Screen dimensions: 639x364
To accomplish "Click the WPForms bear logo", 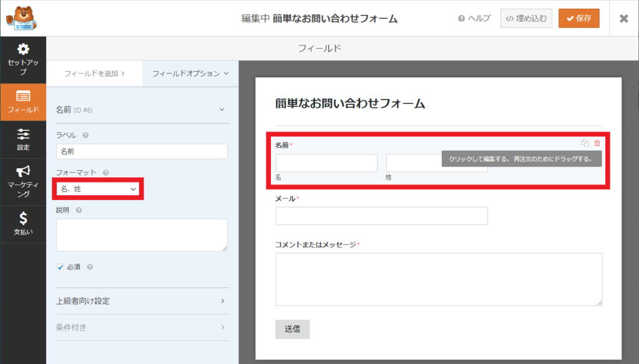I will (x=23, y=18).
